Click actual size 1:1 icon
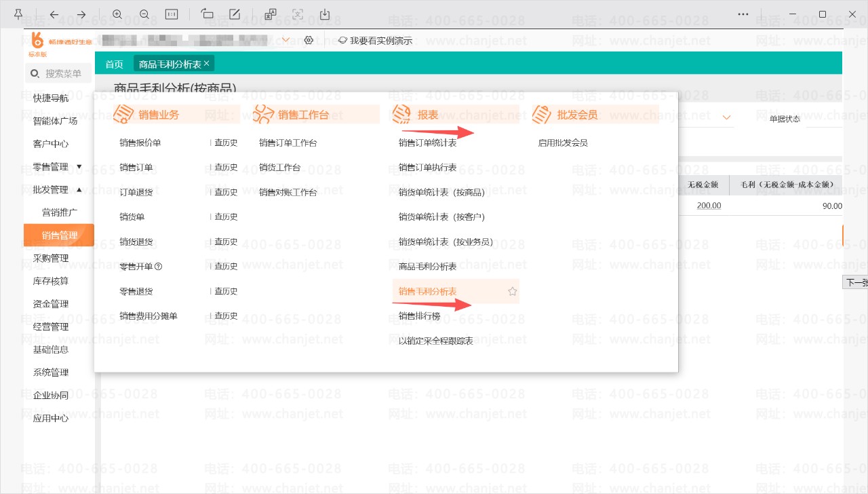 [172, 14]
